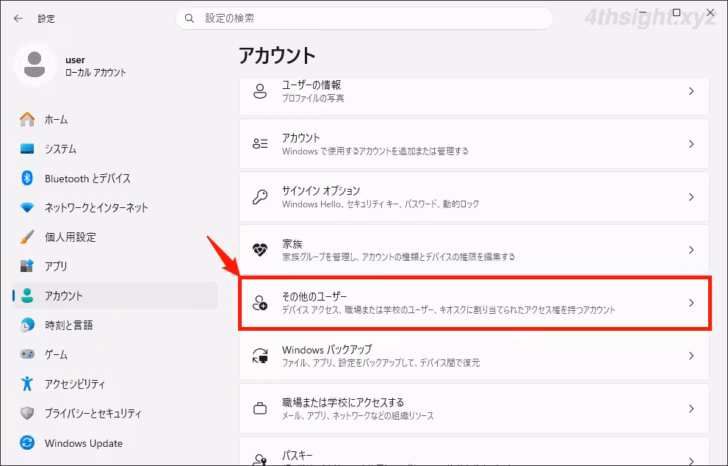The image size is (728, 466).
Task: Open Windows バックアップ via its chevron
Action: [691, 356]
